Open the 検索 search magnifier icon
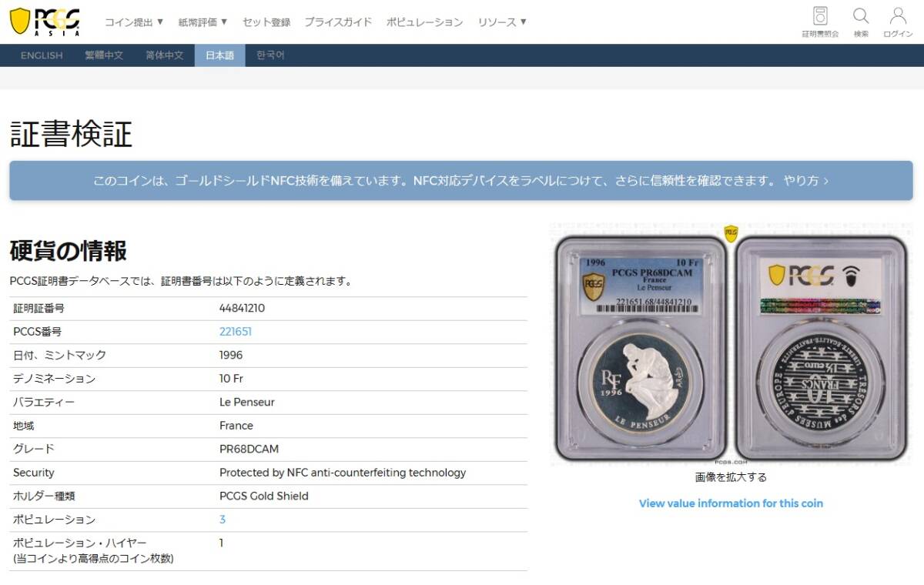924x585 pixels. tap(861, 22)
